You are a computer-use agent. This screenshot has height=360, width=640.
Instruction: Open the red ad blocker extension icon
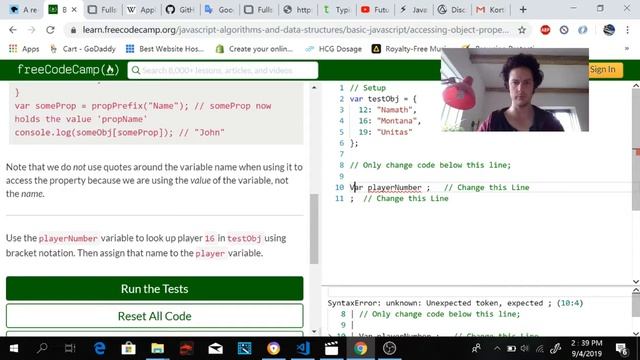(545, 30)
